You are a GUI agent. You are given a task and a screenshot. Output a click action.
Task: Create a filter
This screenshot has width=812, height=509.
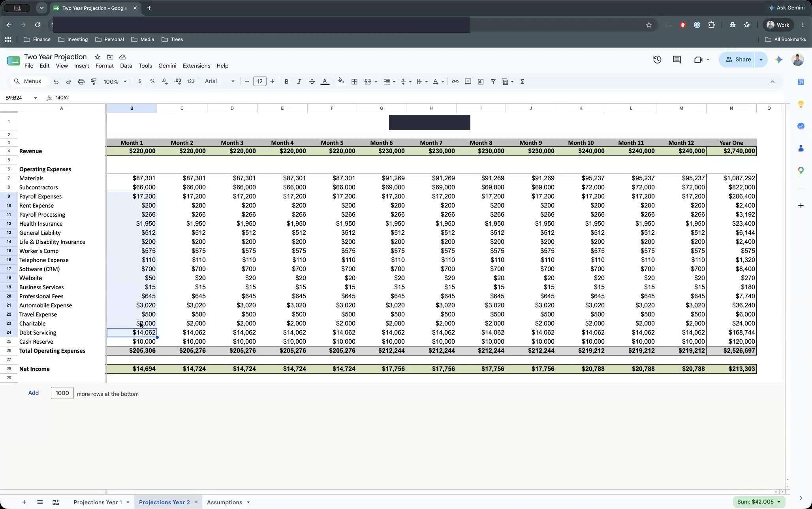493,82
